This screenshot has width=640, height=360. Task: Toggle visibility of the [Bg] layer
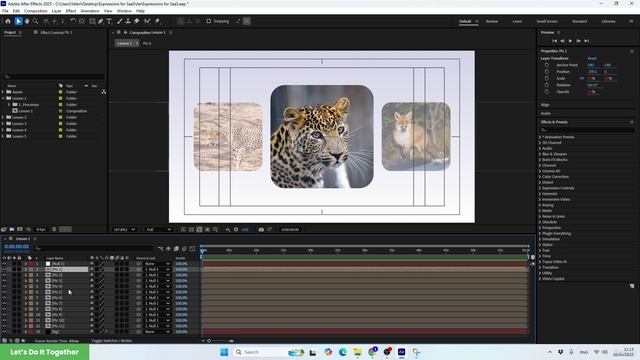pos(4,332)
